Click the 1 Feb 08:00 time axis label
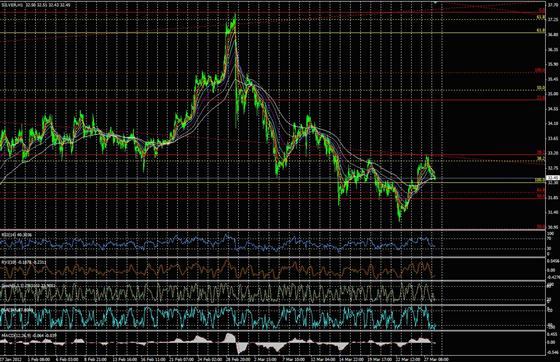This screenshot has height=362, width=560. pos(39,359)
